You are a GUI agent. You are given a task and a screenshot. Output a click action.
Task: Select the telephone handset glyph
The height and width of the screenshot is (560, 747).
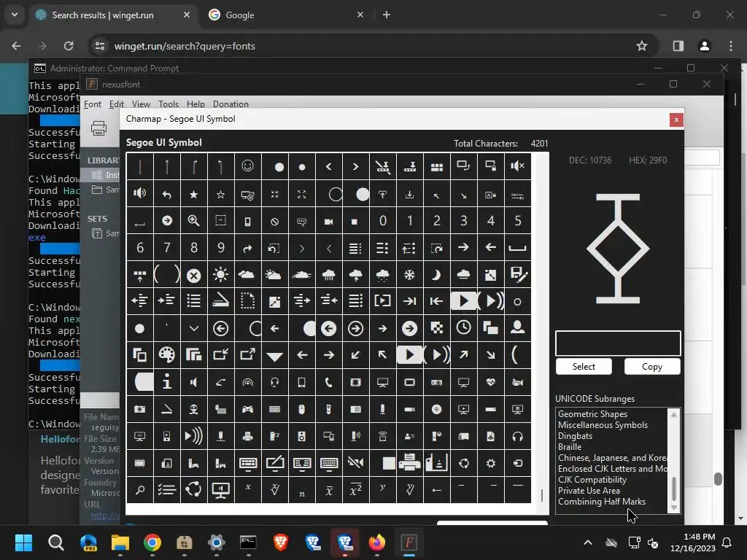click(x=329, y=382)
